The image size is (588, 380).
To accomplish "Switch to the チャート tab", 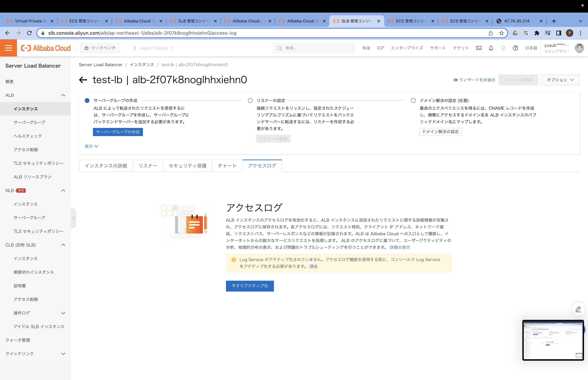I will (227, 166).
